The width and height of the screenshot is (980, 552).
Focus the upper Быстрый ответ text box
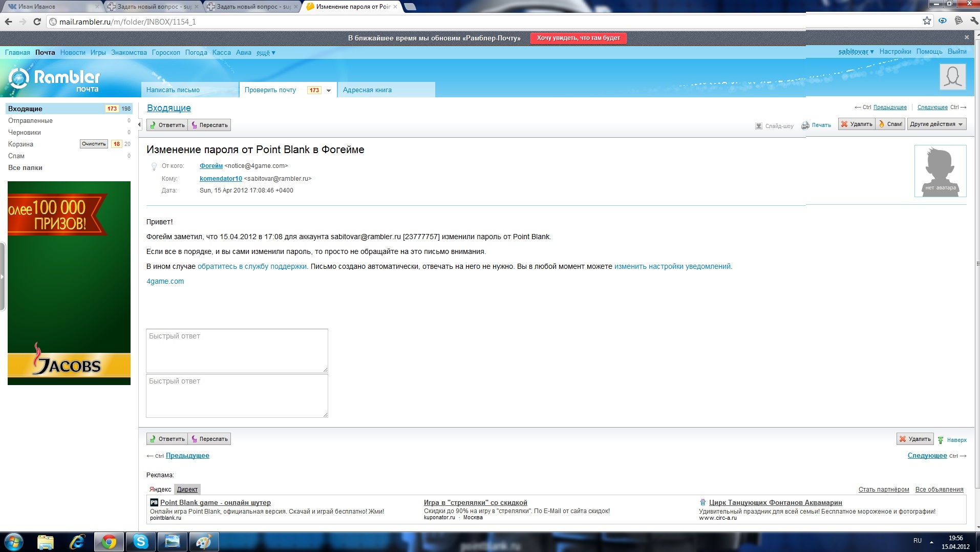(x=237, y=351)
